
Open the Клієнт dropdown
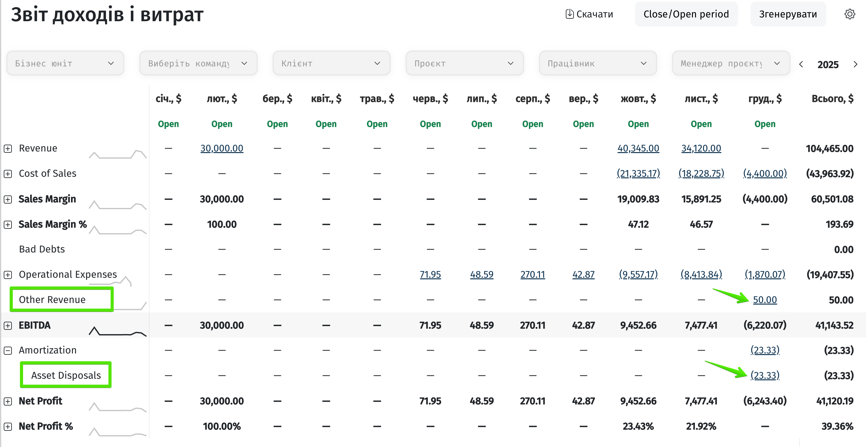point(331,63)
